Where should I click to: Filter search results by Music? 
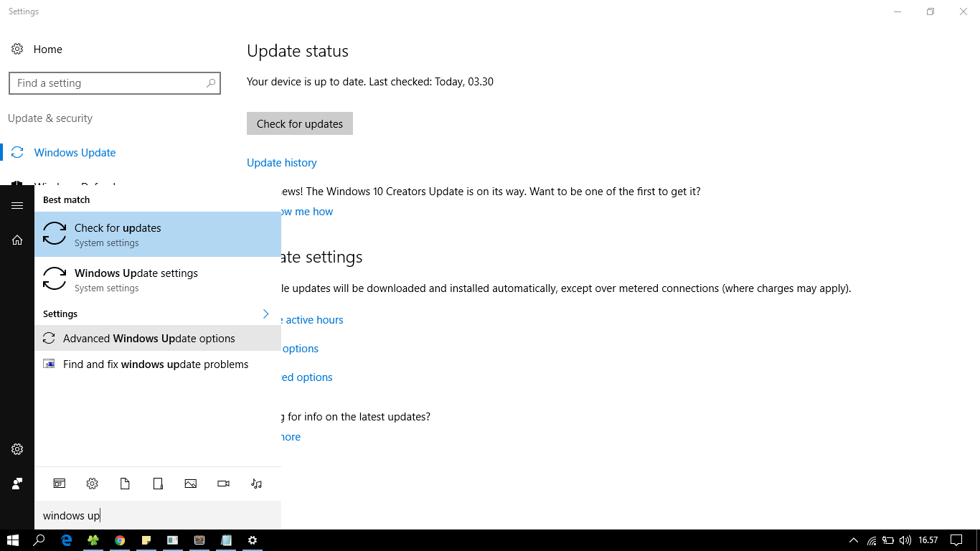pyautogui.click(x=257, y=484)
